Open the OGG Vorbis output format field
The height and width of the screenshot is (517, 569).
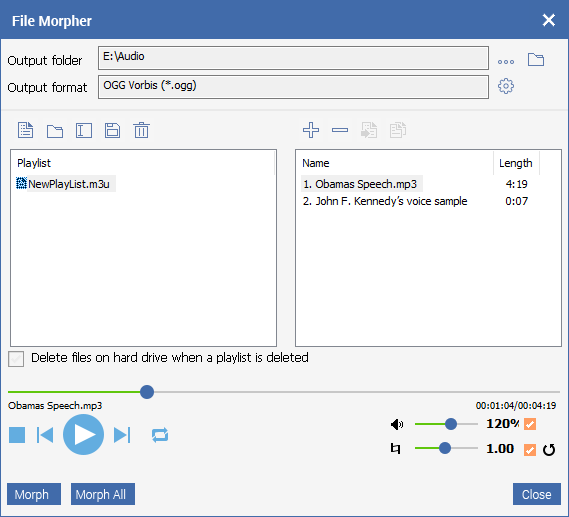(293, 87)
